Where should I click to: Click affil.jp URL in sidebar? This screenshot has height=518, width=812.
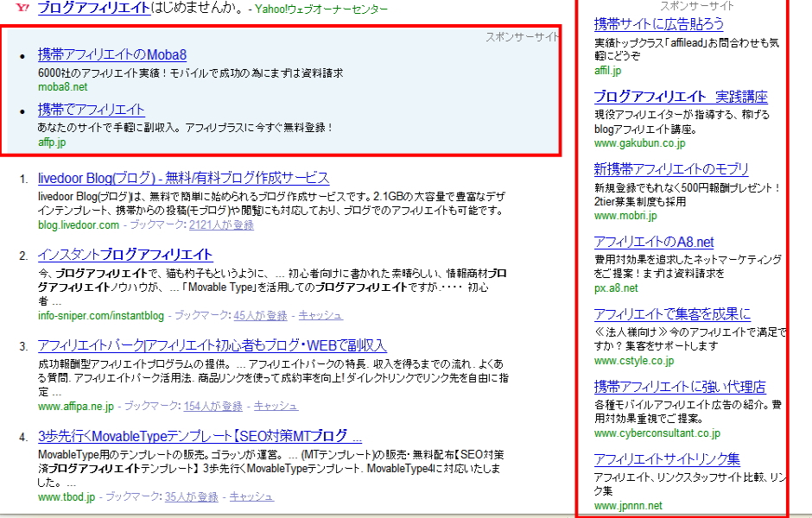click(608, 71)
